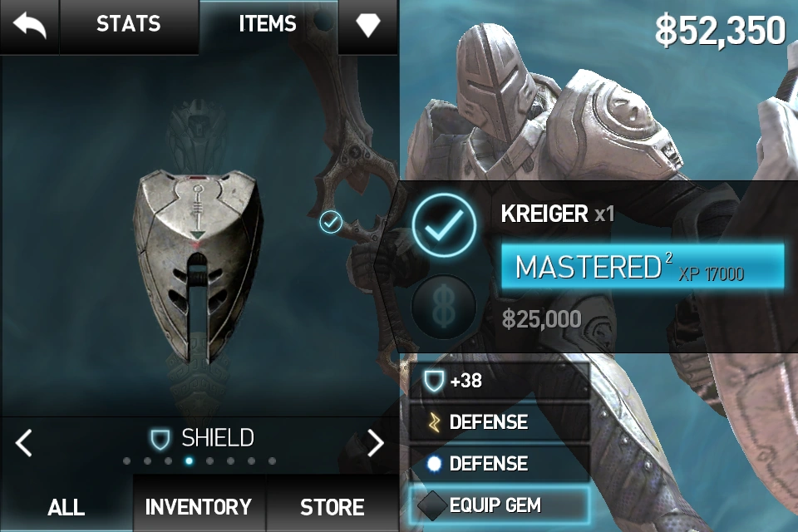The height and width of the screenshot is (532, 798).
Task: Go to next category with right chevron
Action: pos(375,442)
